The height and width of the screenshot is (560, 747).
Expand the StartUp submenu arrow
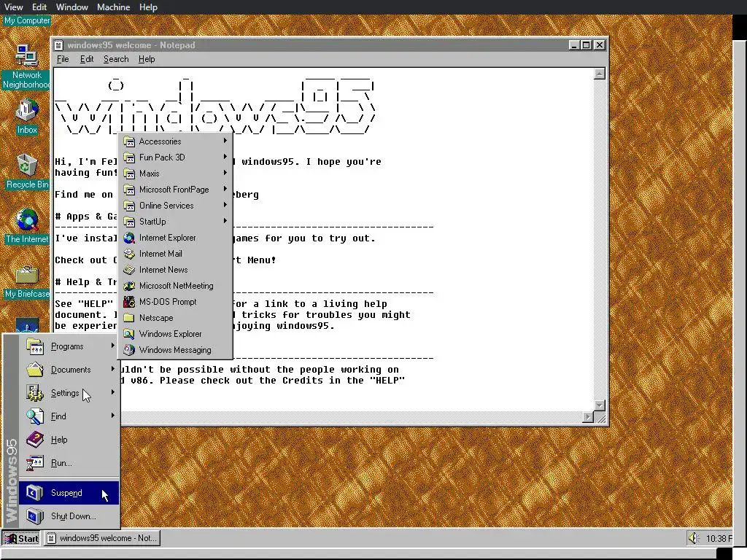click(x=225, y=221)
